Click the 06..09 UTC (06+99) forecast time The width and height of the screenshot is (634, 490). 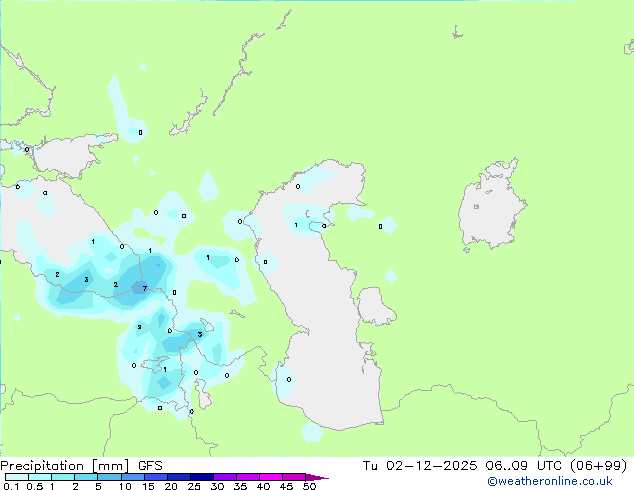click(x=556, y=465)
